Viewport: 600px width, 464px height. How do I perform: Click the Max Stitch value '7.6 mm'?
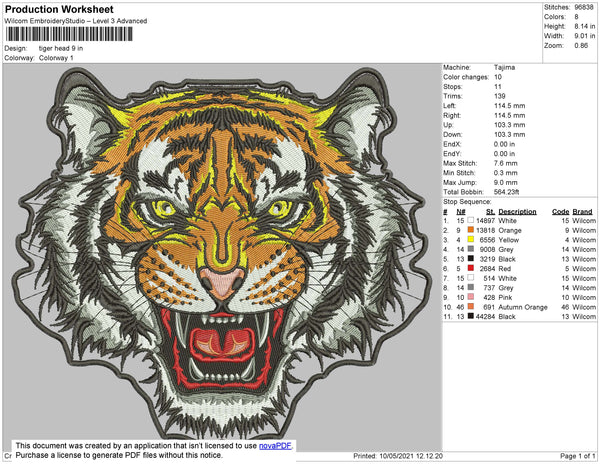coord(505,163)
